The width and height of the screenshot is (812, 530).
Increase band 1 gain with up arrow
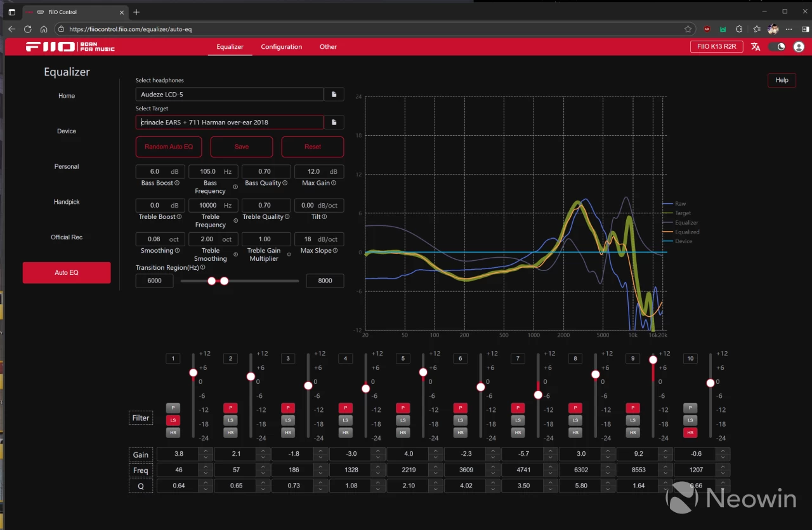point(206,451)
